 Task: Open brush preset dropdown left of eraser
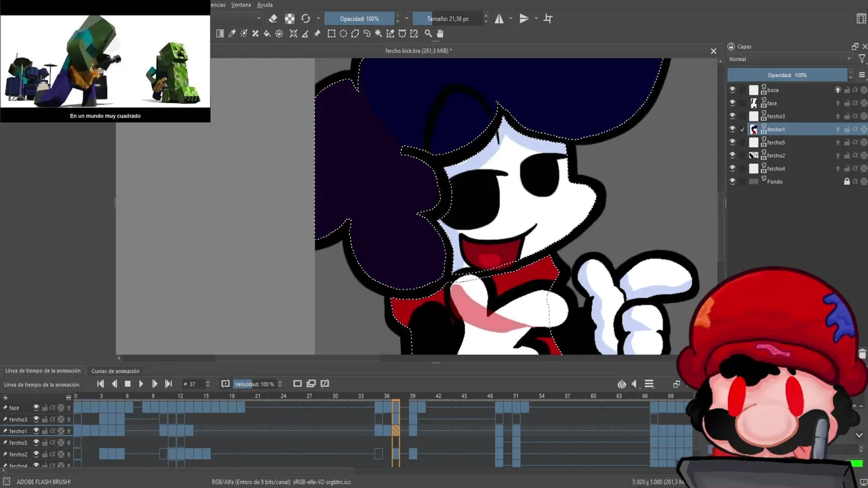pos(258,19)
